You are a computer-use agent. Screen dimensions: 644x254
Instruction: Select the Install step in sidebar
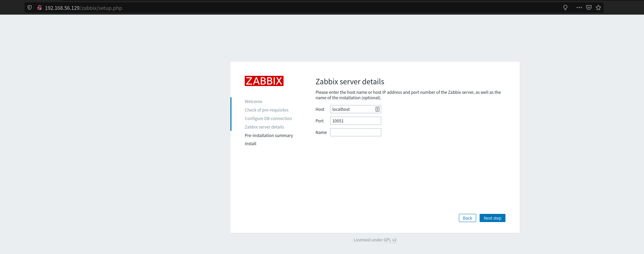pyautogui.click(x=251, y=144)
